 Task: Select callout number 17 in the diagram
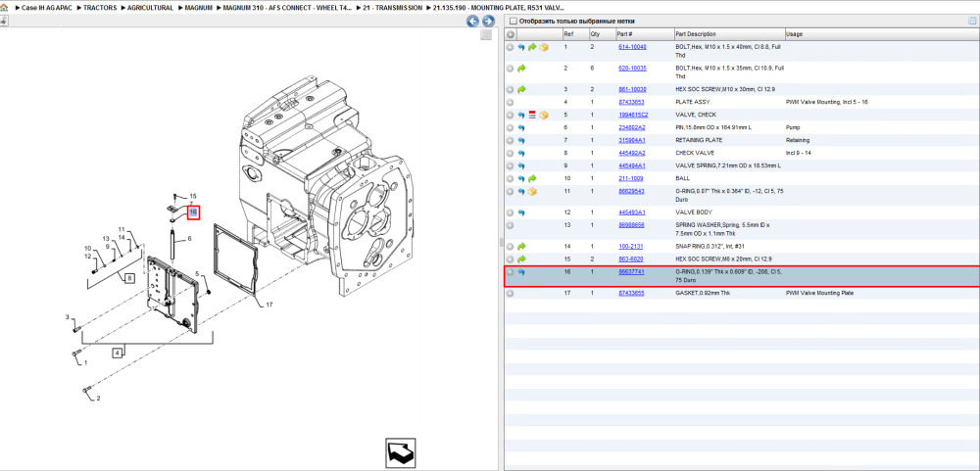(x=269, y=306)
